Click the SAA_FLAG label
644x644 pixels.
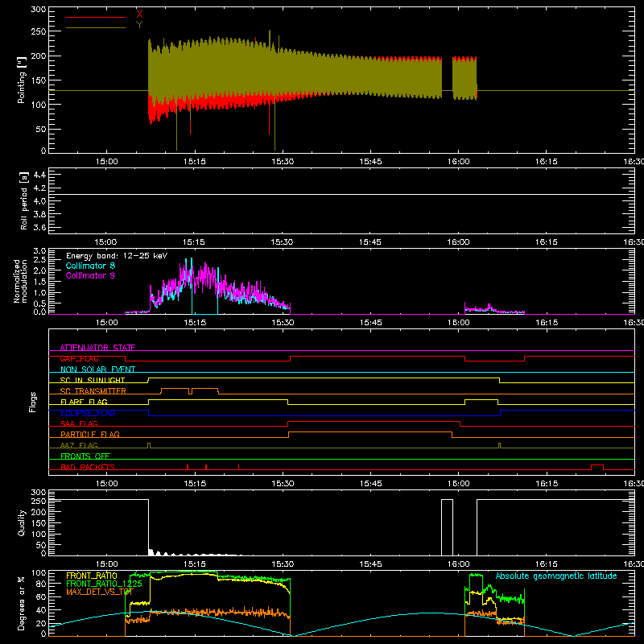(79, 423)
